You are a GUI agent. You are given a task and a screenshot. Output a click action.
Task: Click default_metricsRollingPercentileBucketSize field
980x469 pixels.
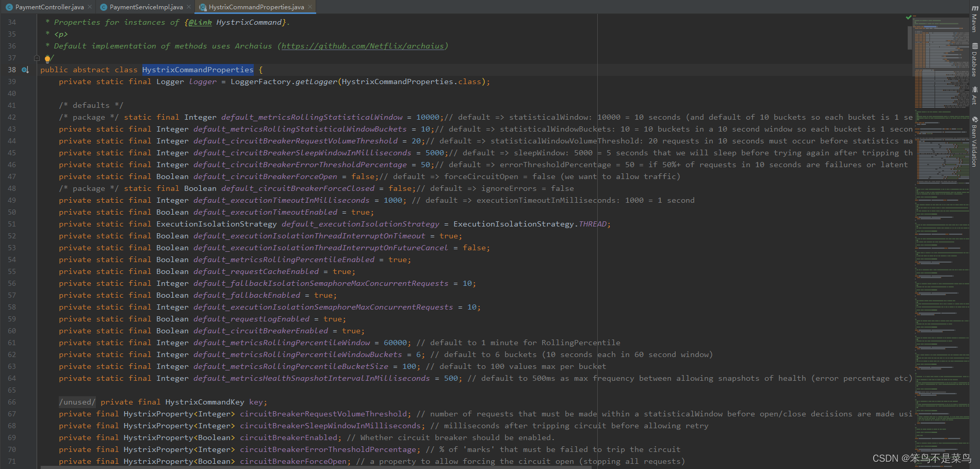(291, 366)
